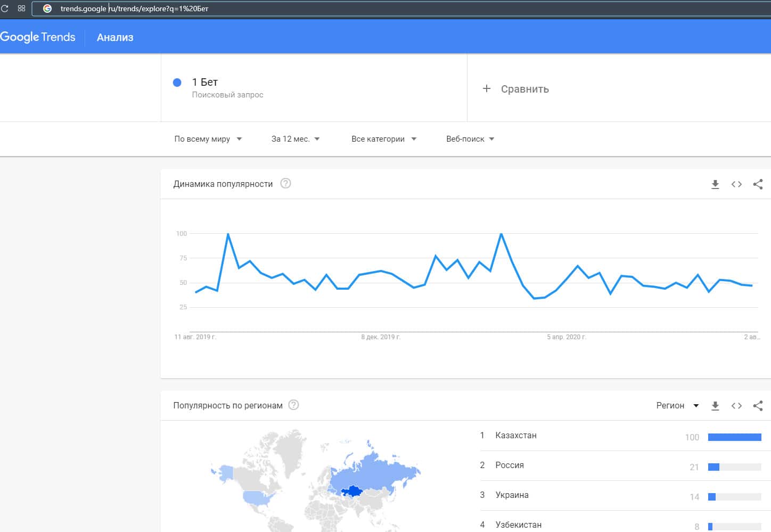The image size is (771, 532).
Task: Open the Регион view selector dropdown
Action: point(677,406)
